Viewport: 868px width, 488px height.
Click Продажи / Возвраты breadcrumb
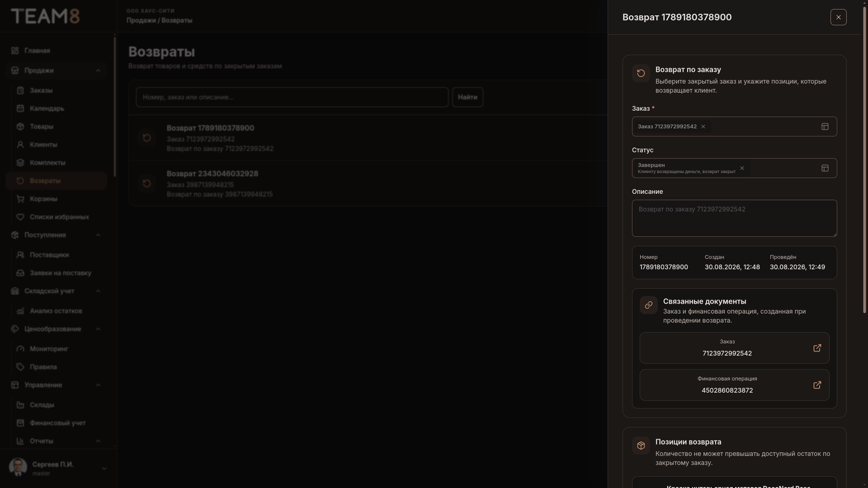point(159,20)
